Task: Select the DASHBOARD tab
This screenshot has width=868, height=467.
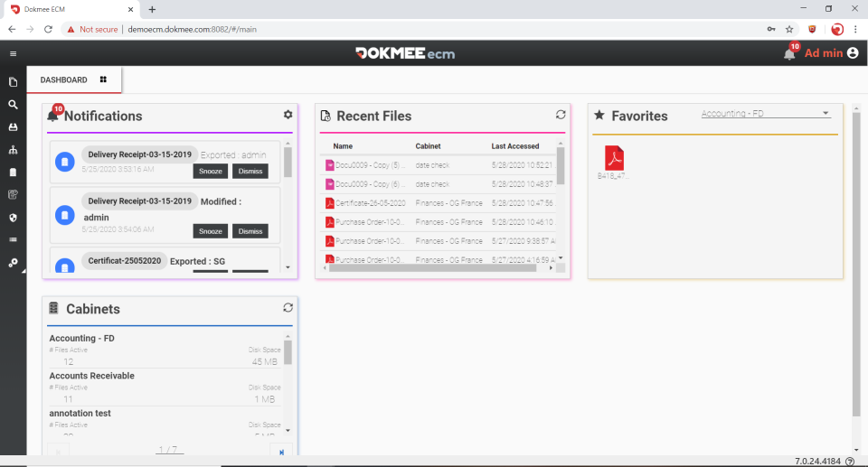Action: coord(63,79)
